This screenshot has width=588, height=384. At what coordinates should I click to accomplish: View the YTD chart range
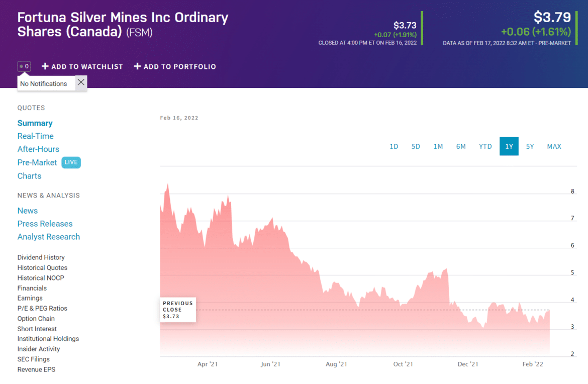click(485, 146)
